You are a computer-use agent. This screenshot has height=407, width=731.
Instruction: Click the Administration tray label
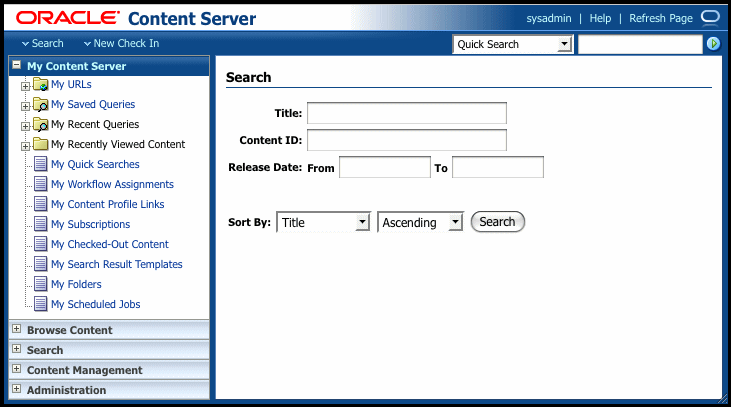tap(66, 391)
